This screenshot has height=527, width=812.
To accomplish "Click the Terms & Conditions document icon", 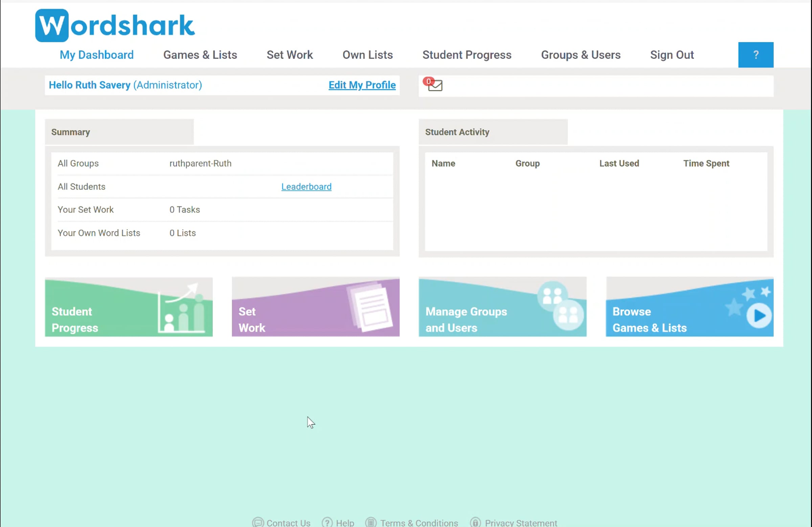I will click(370, 523).
